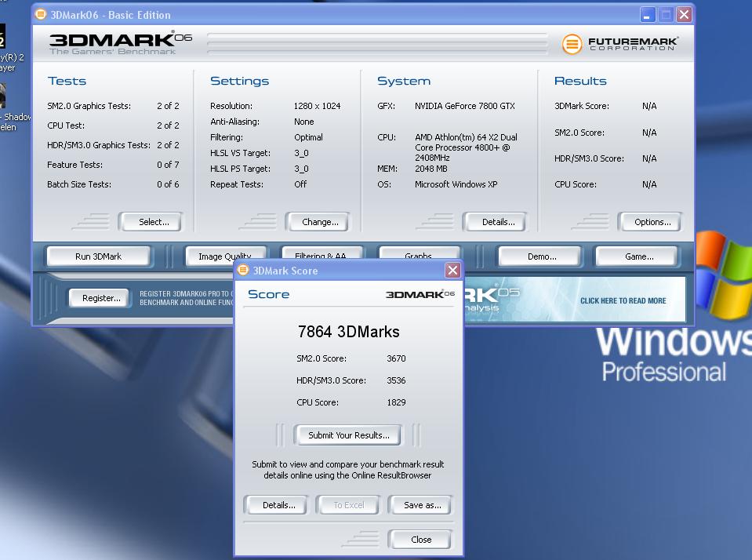This screenshot has width=752, height=560.
Task: Click the Repeat Tests value 'Off'
Action: coord(300,184)
